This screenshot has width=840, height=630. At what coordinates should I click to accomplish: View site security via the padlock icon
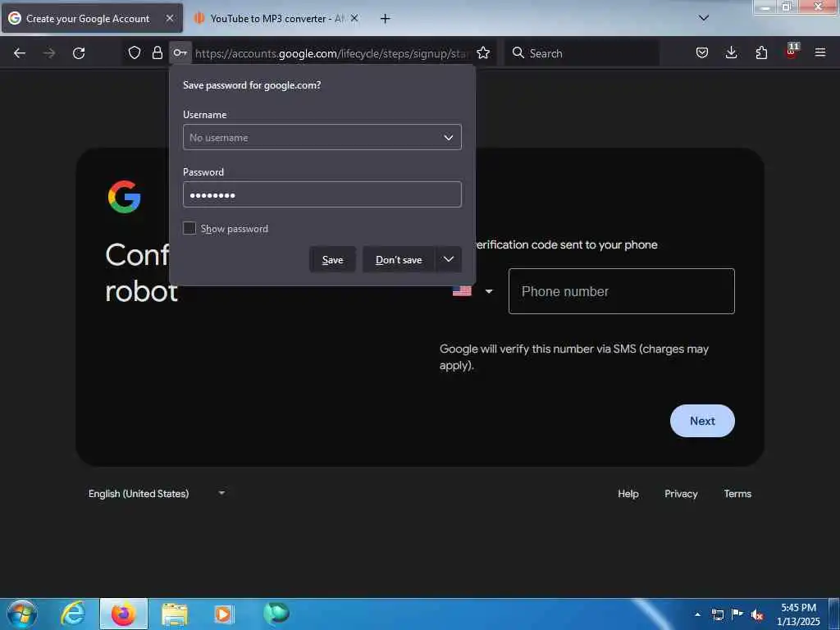157,52
